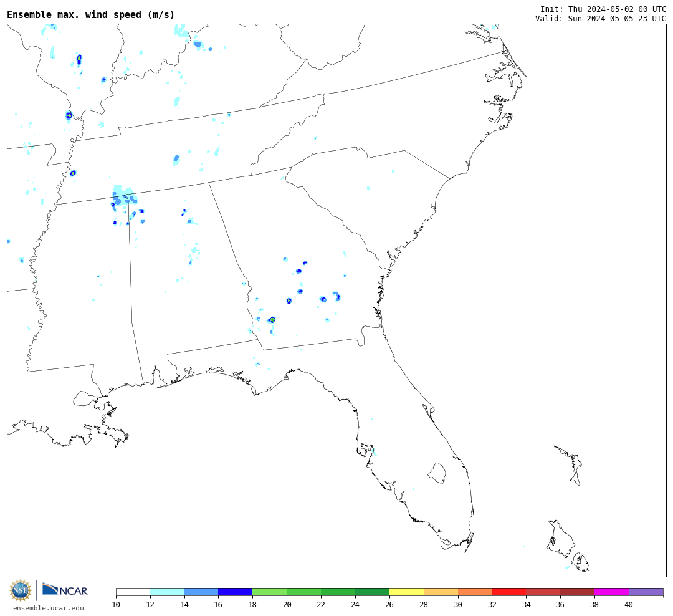The height and width of the screenshot is (616, 673).
Task: Select the white 10-12 m/s color swatch
Action: (x=133, y=592)
